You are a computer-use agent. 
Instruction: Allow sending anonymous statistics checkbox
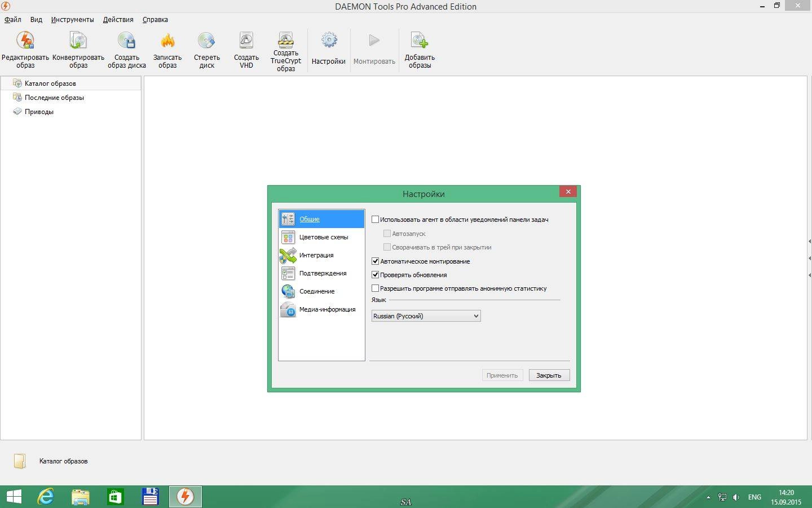(376, 288)
